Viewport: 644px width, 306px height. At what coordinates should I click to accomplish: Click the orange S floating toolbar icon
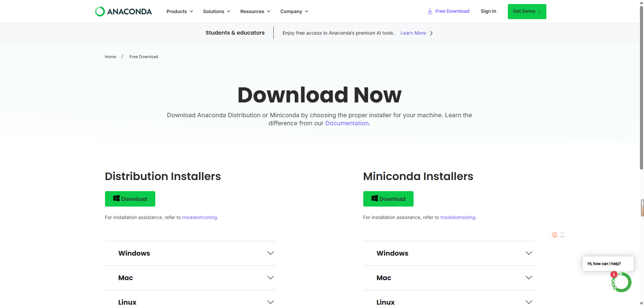pyautogui.click(x=555, y=235)
